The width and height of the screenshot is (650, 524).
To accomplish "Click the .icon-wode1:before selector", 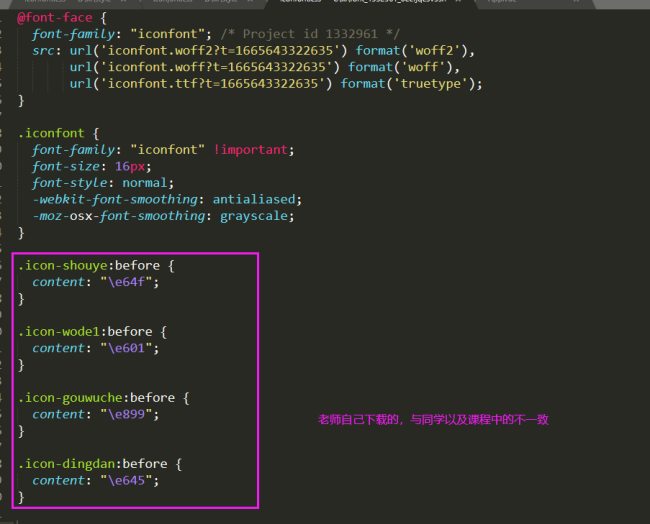I will click(x=85, y=332).
